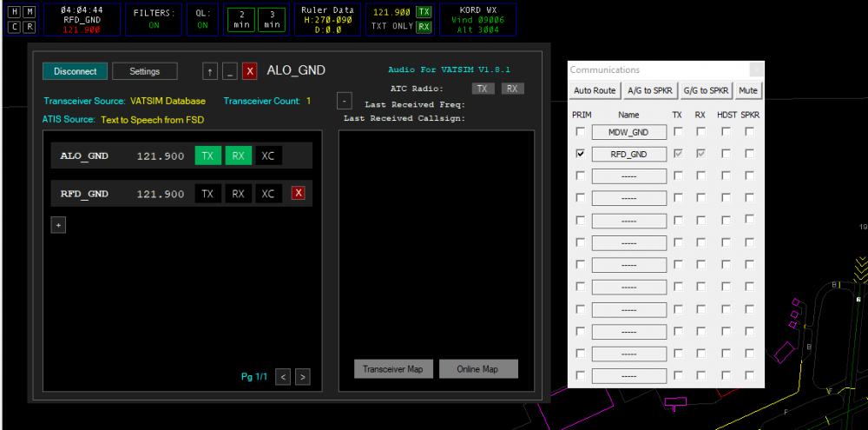Enable XC cross-couple for ALO_GND

[268, 155]
